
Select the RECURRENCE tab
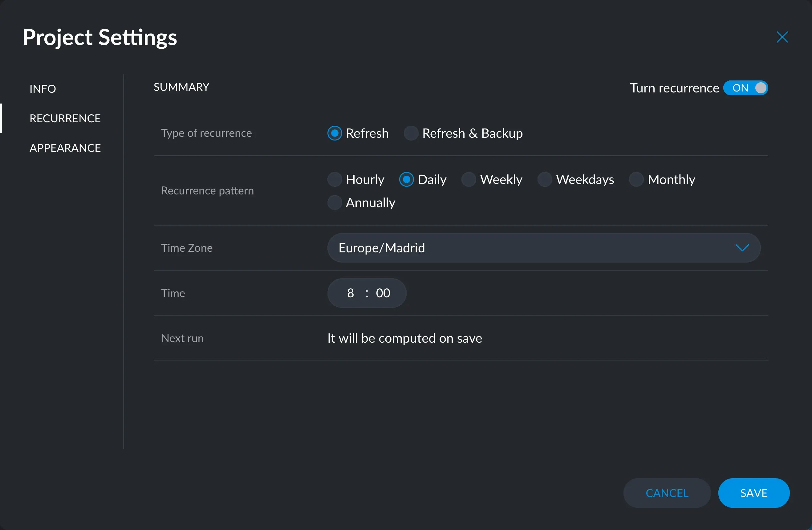coord(65,118)
